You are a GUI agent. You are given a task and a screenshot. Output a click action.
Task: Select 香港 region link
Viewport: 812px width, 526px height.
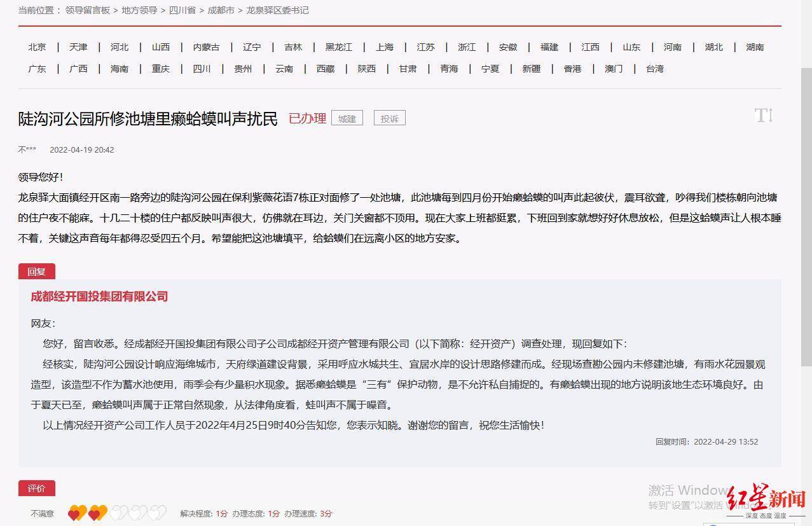pyautogui.click(x=573, y=69)
